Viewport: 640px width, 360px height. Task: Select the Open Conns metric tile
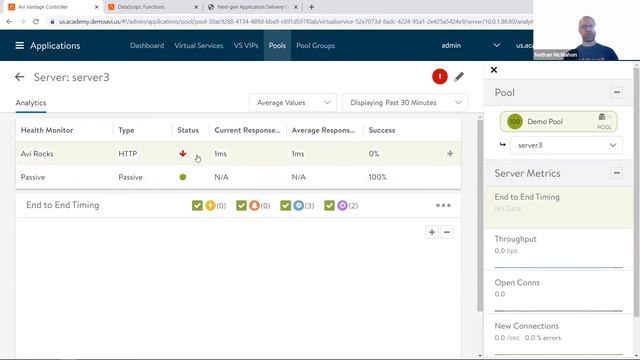pos(558,292)
